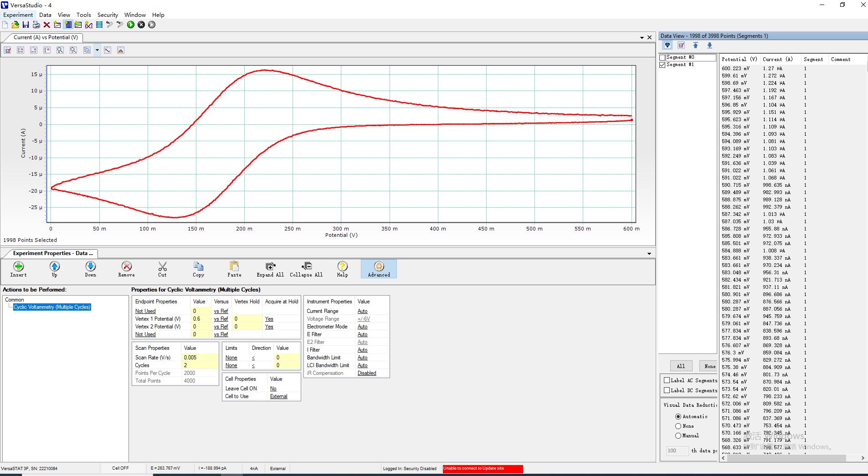Click the All segments button
Screen dimensions: 868x476
tap(681, 366)
